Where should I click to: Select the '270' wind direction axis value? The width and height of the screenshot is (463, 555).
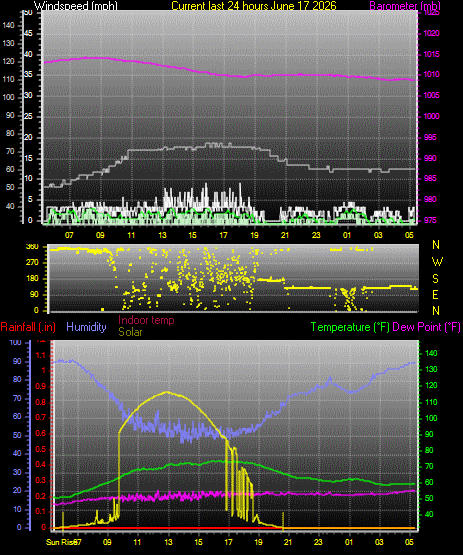click(32, 263)
